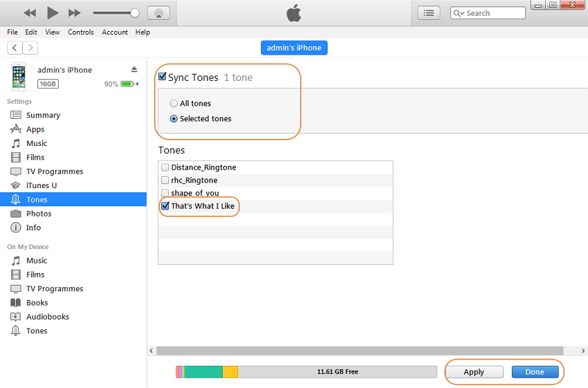This screenshot has height=388, width=588.
Task: Check the Distance_Ringtone checkbox
Action: (165, 167)
